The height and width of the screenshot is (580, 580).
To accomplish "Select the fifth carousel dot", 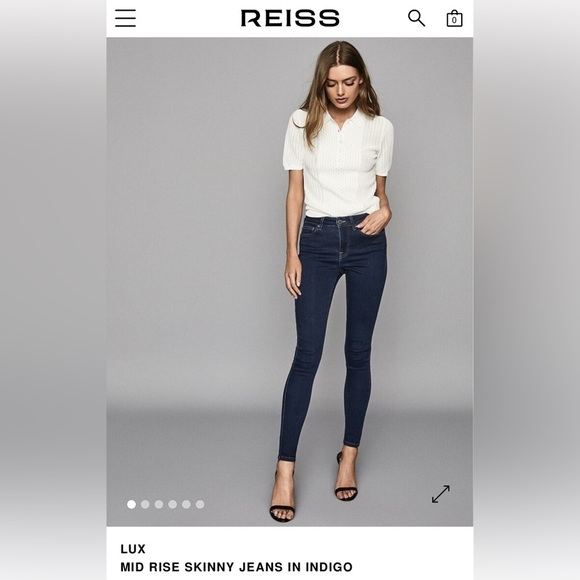I will click(x=186, y=504).
